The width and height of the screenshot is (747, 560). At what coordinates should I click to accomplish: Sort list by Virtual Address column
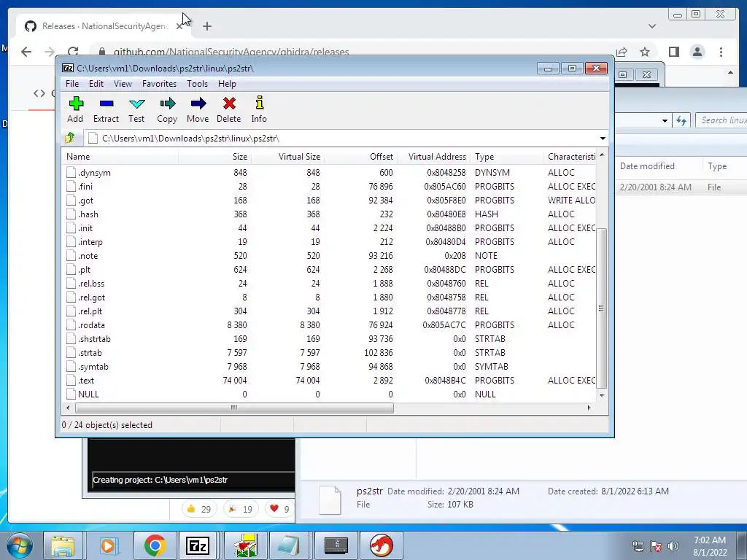click(x=433, y=157)
